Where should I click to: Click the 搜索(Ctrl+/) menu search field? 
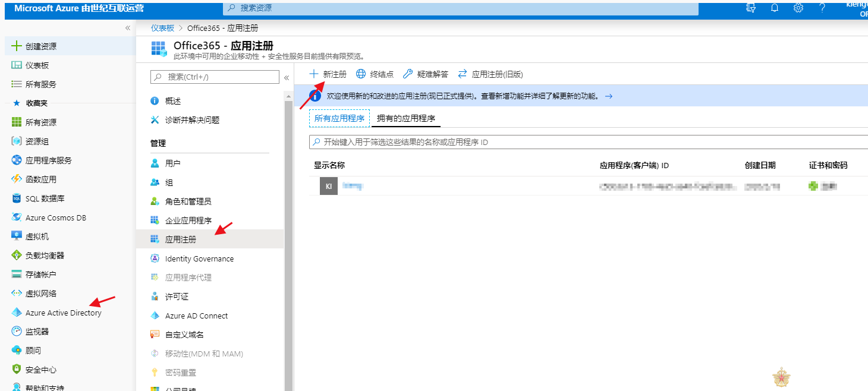pos(215,77)
